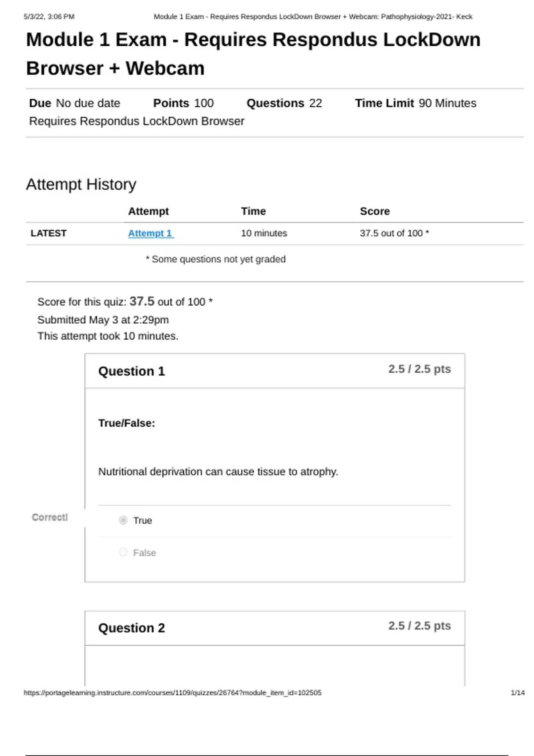Click the portagelearning quiz URL in footer
Screen dimensions: 534x756
(x=173, y=693)
